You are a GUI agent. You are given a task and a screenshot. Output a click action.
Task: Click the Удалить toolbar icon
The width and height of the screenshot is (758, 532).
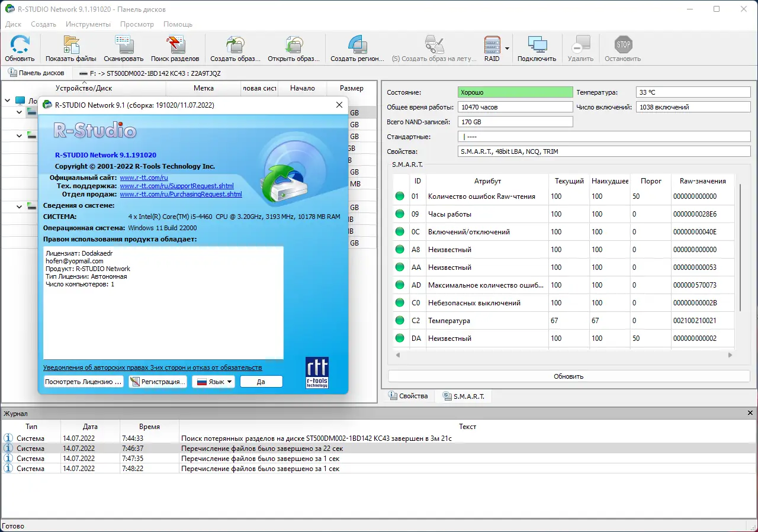[x=580, y=44]
